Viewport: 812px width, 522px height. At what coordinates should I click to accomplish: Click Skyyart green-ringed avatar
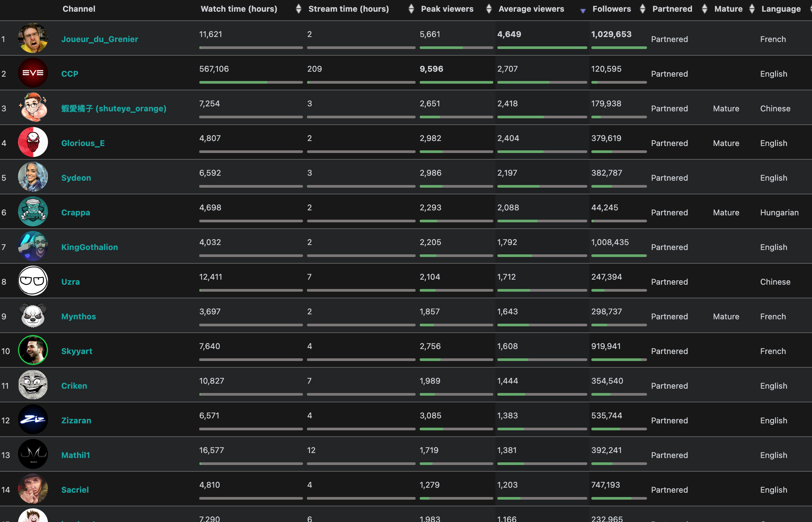(x=33, y=350)
